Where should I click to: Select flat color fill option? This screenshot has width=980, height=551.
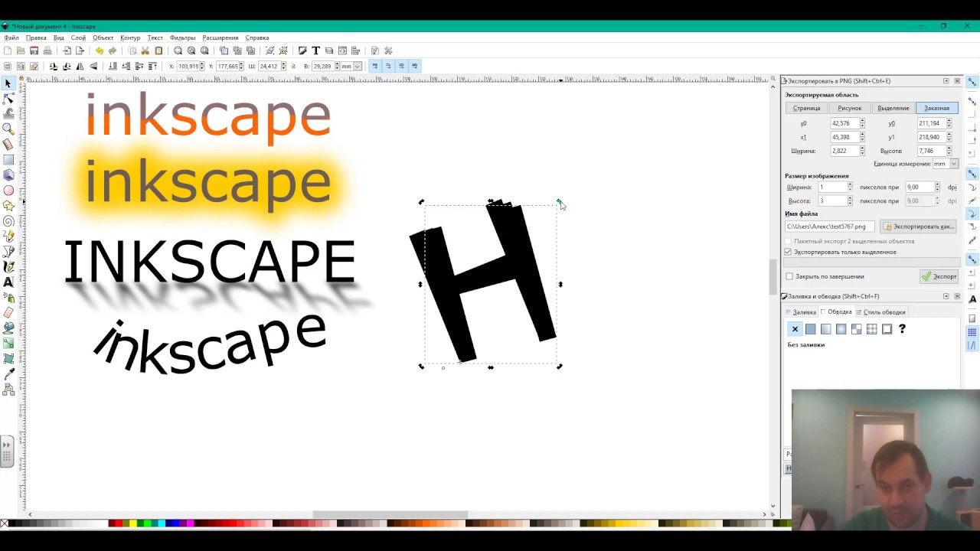pyautogui.click(x=810, y=329)
